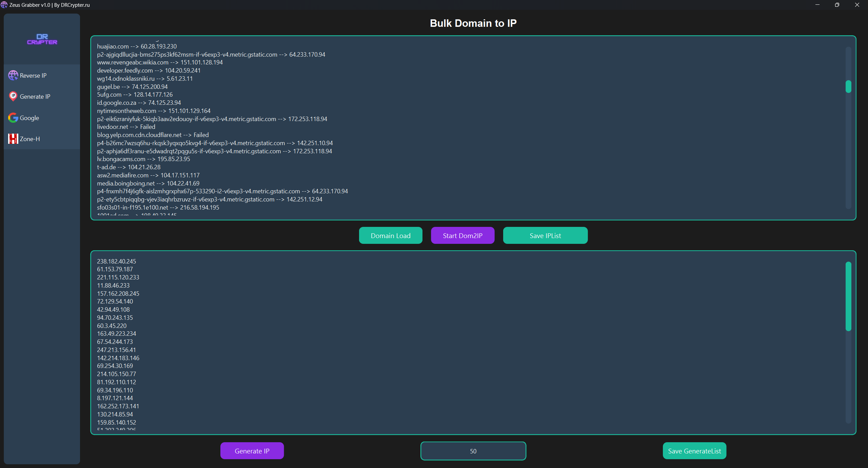Click the Generate IP button at the bottom
The width and height of the screenshot is (868, 468).
(252, 451)
